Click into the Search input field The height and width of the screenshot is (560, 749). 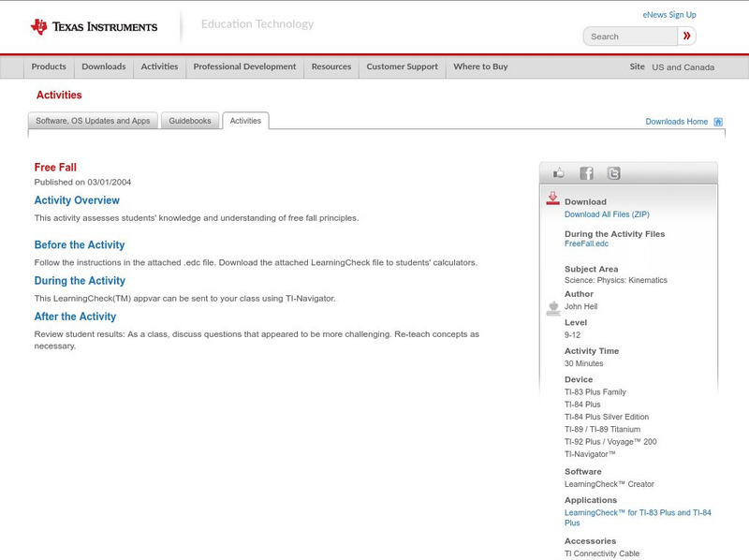pos(631,37)
